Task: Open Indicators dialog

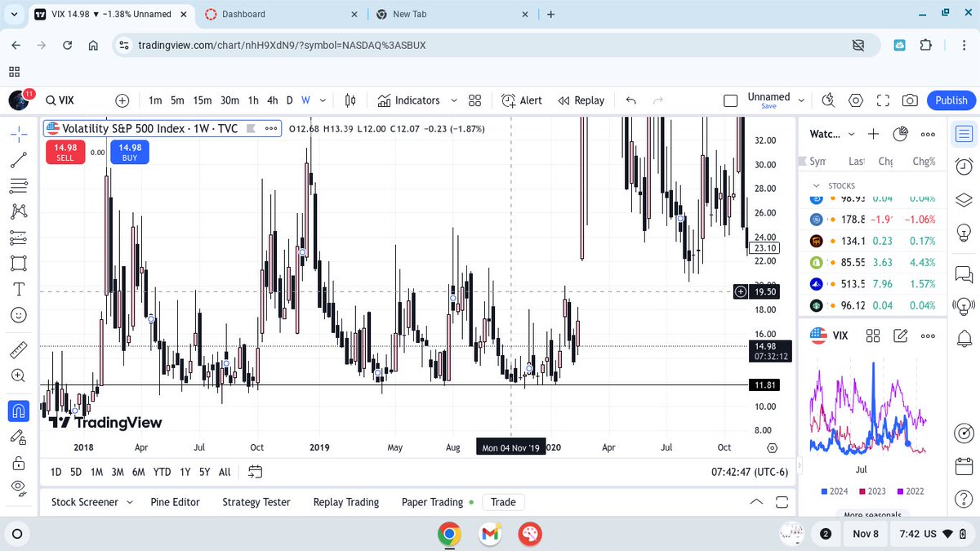Action: (x=408, y=100)
